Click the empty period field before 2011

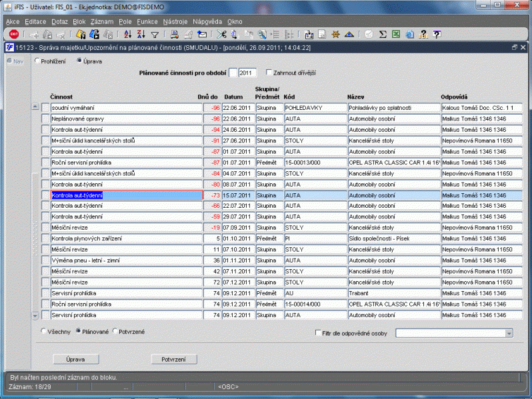tap(233, 73)
